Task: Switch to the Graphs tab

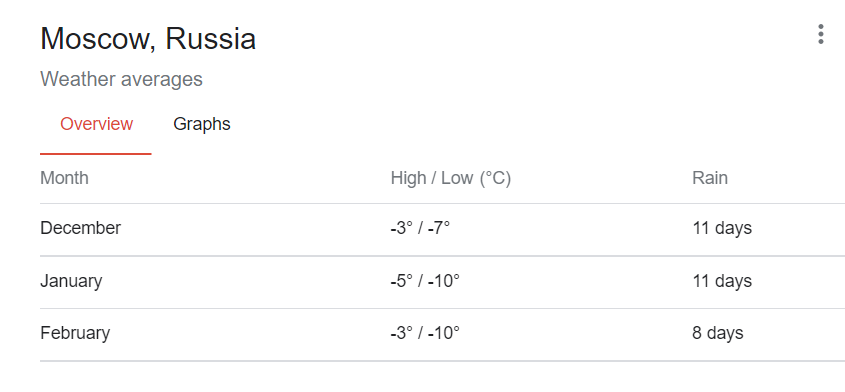Action: point(202,124)
